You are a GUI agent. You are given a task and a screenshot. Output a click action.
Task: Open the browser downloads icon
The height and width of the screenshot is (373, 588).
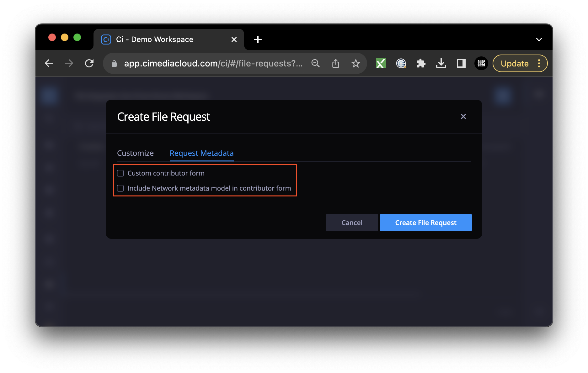[x=441, y=63]
